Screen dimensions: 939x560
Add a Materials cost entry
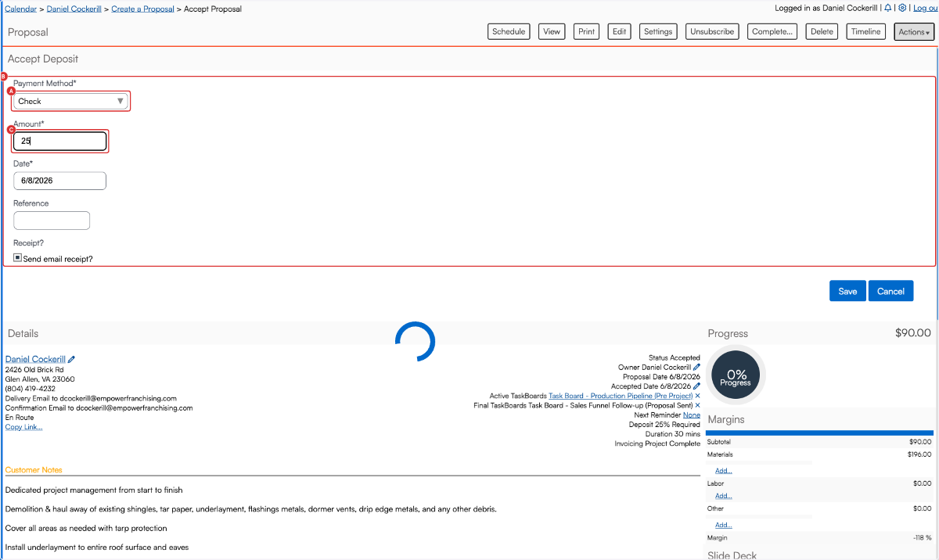pos(724,471)
